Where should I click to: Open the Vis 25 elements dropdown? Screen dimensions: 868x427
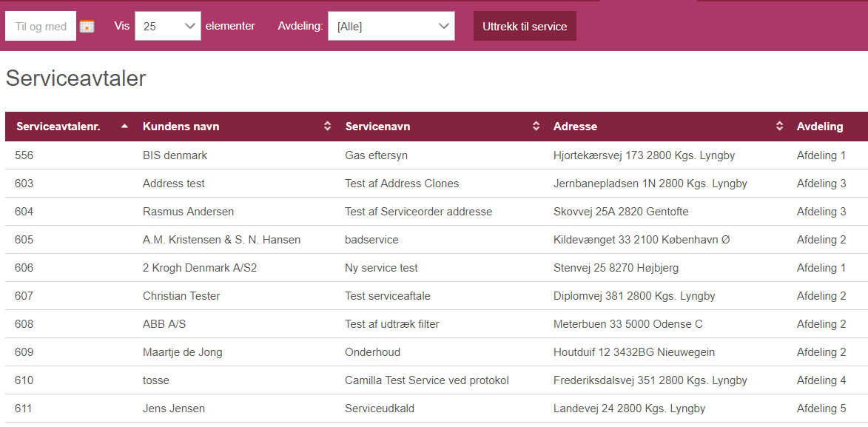(168, 26)
